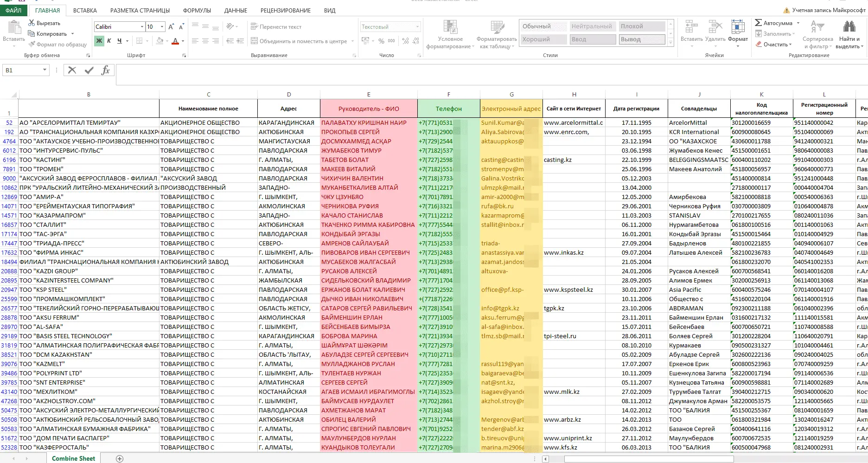Cancel the formula bar entry with the X icon
The height and width of the screenshot is (463, 868).
pyautogui.click(x=72, y=70)
